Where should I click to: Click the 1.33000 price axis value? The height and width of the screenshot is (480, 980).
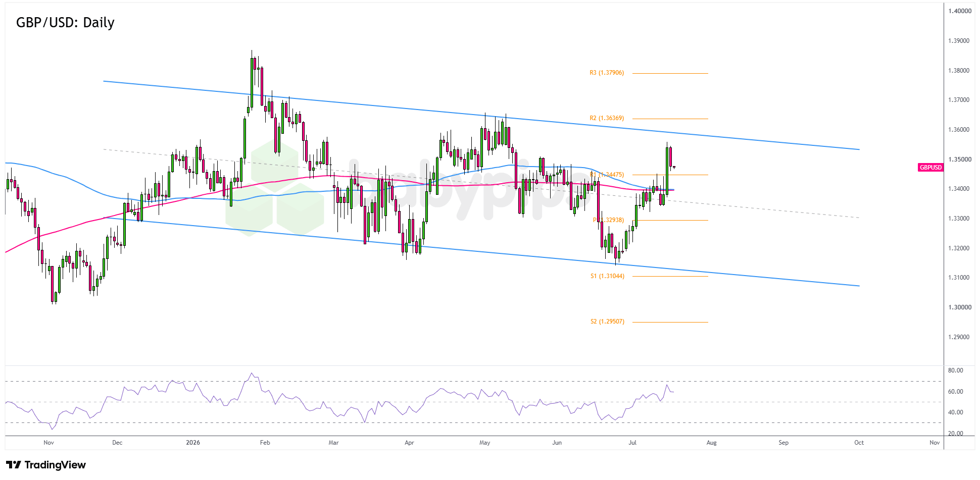(959, 219)
